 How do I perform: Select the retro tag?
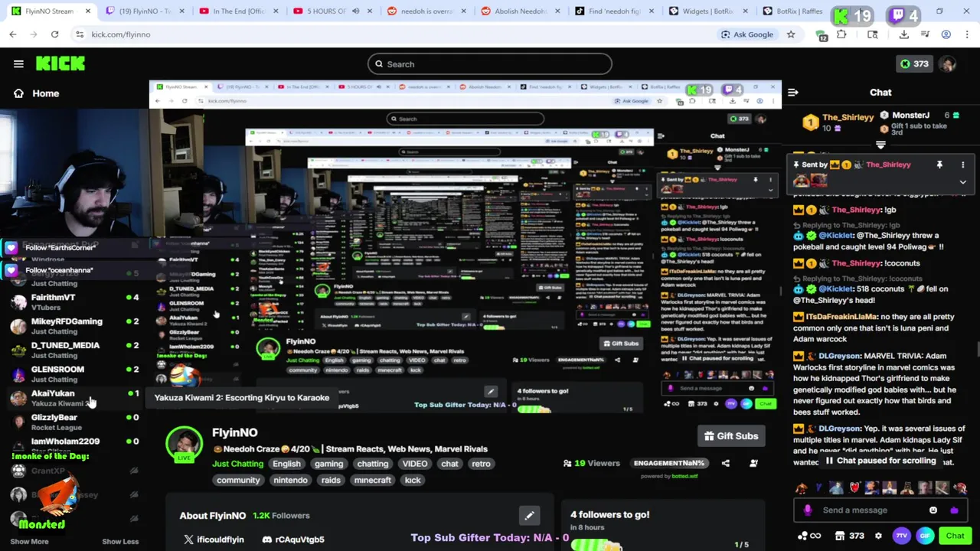(x=481, y=464)
